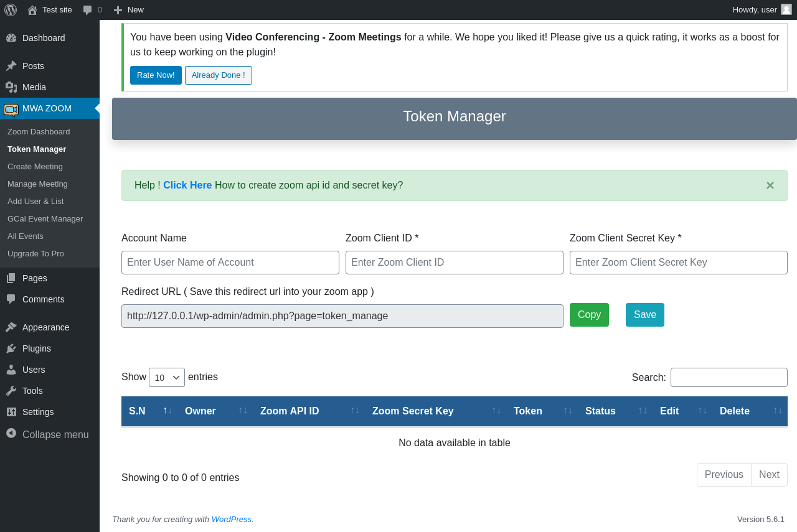Click the WordPress logo in admin bar
797x532 pixels.
click(x=11, y=9)
